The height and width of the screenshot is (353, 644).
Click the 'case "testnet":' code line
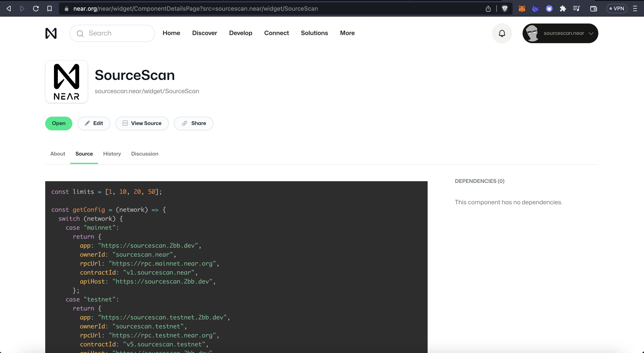tap(92, 299)
